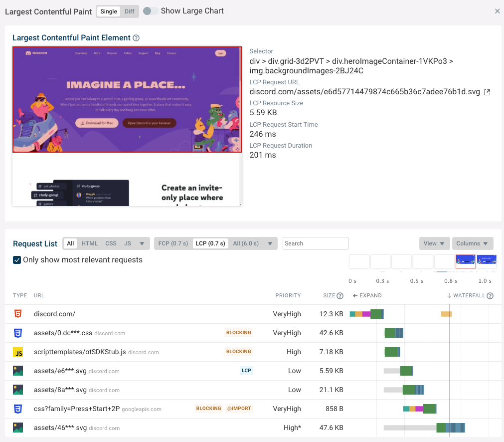Click CSS icon for assets/0.dc***.css row
This screenshot has height=442, width=504.
(18, 333)
